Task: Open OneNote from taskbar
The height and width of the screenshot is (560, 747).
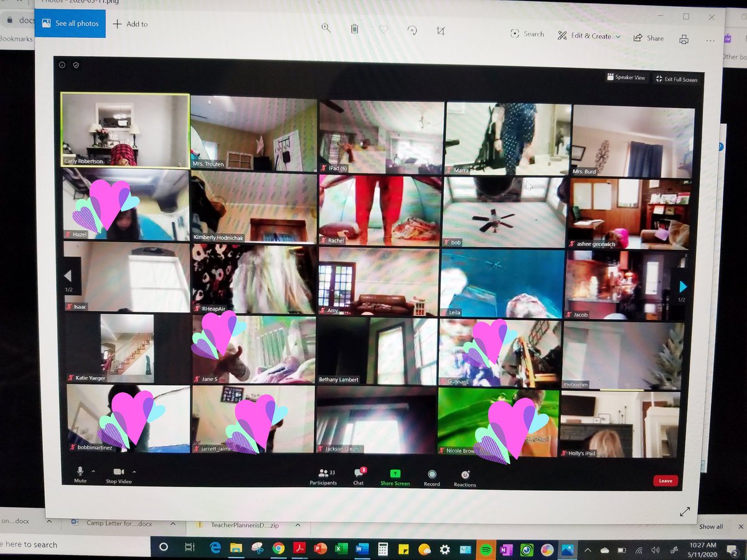Action: [x=505, y=550]
